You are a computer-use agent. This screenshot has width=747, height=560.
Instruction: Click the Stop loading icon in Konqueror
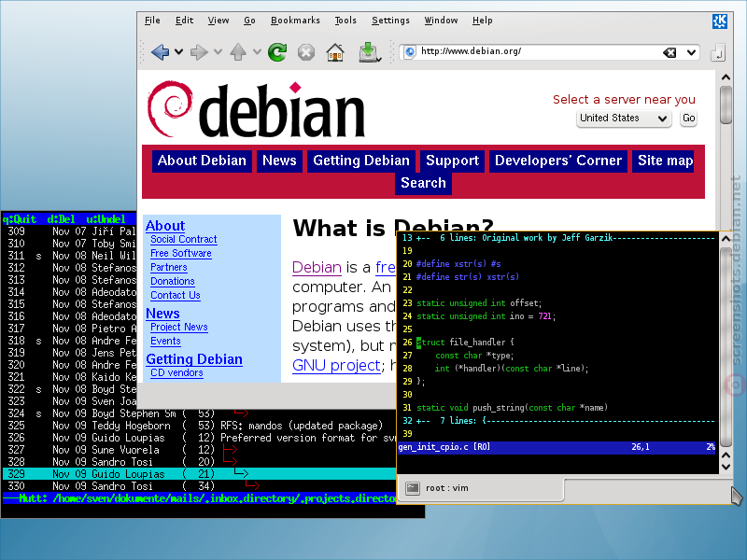click(x=306, y=52)
